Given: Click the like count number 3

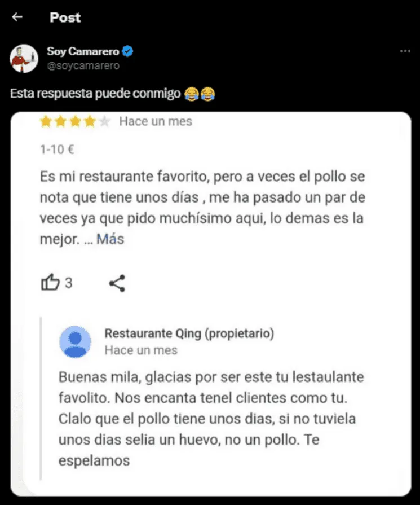Looking at the screenshot, I should coord(69,283).
